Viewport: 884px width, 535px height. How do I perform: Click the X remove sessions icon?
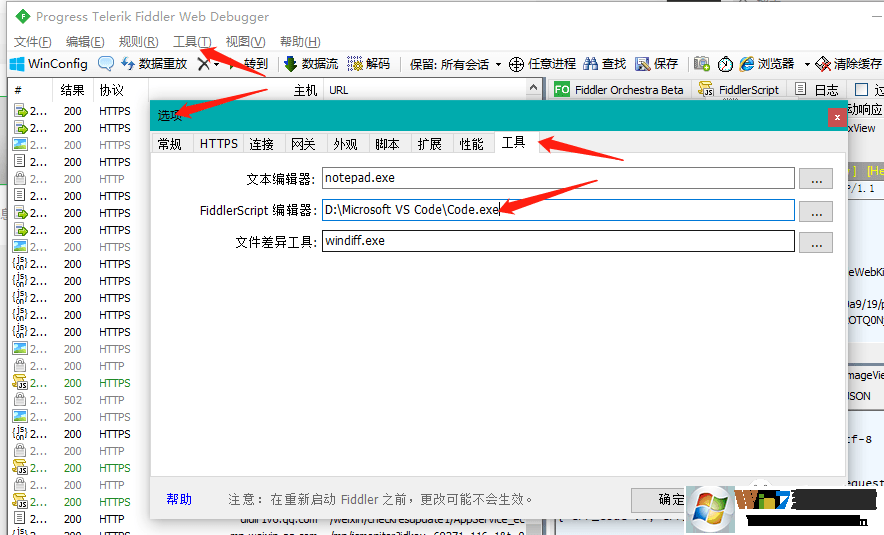coord(203,64)
